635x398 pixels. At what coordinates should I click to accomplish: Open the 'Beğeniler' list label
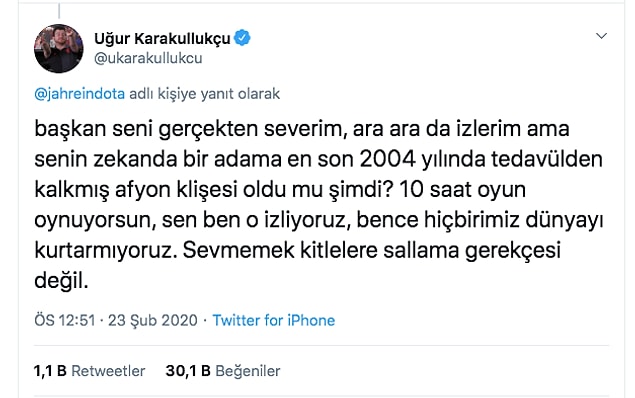248,371
